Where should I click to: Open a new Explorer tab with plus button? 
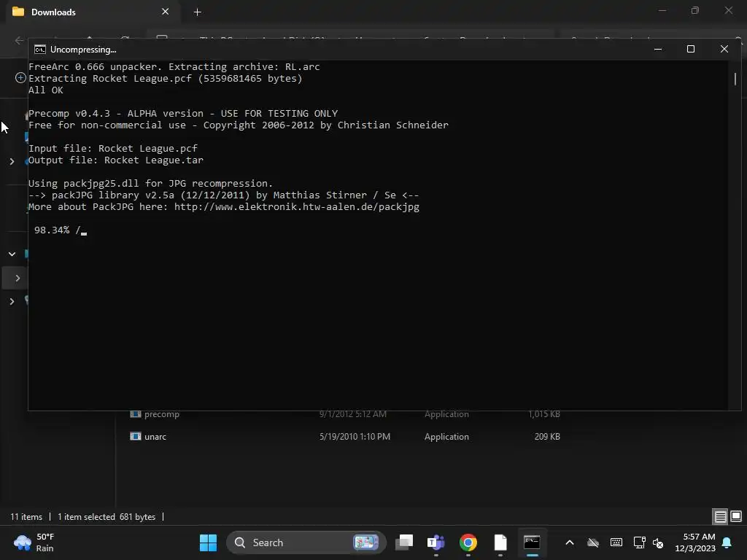[x=197, y=12]
